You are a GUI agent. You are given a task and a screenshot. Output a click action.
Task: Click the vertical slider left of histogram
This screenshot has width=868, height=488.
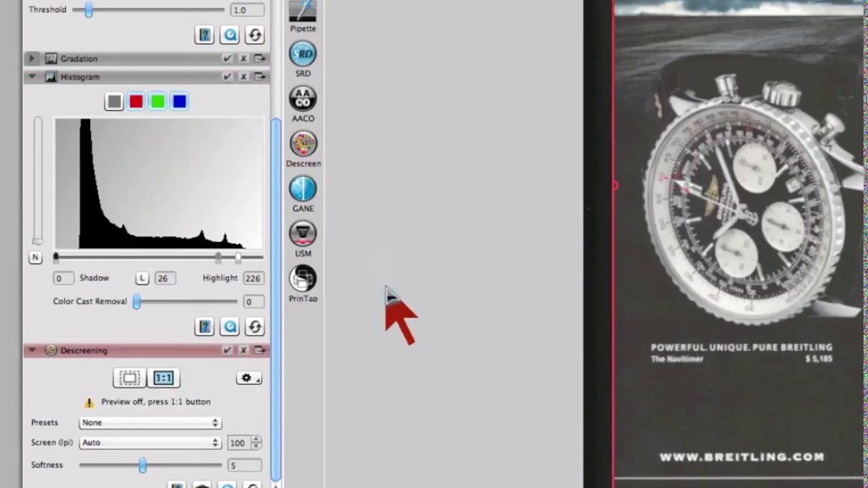(x=37, y=181)
